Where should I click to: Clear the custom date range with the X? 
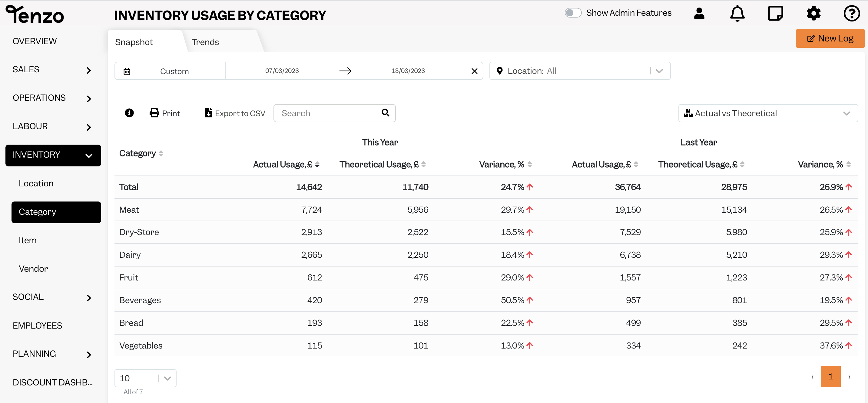point(475,71)
